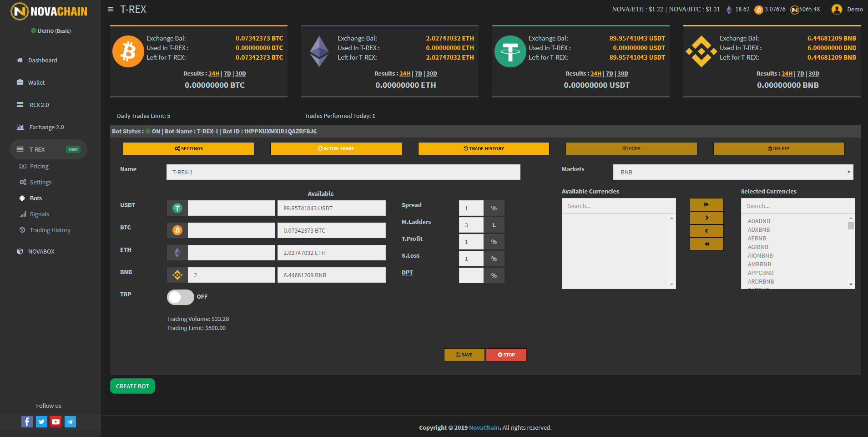This screenshot has width=868, height=437.
Task: Open Trading History in sidebar
Action: click(50, 230)
